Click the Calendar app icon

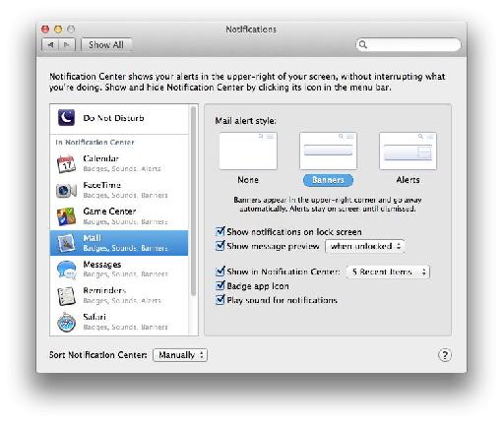pyautogui.click(x=66, y=164)
